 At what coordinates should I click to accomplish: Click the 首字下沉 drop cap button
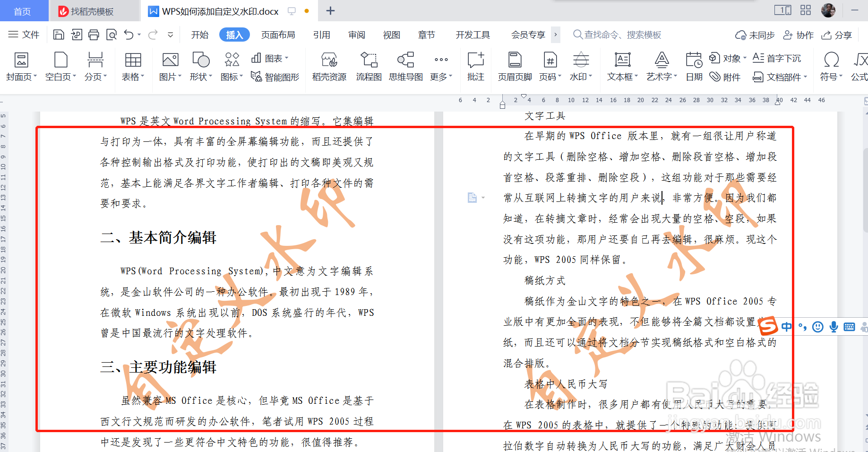pyautogui.click(x=777, y=58)
